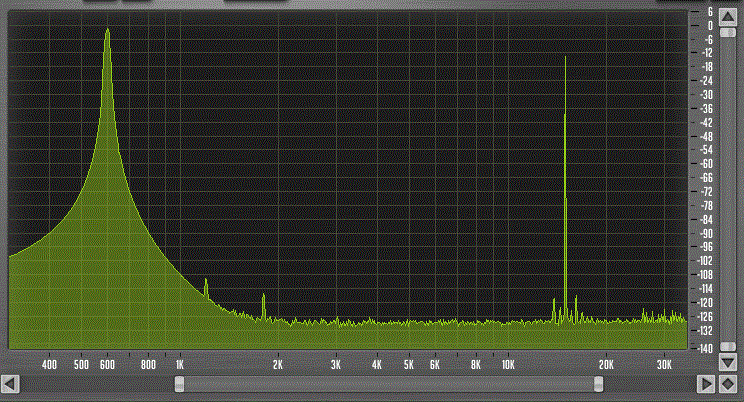Click the -36 dB scale label

[707, 109]
